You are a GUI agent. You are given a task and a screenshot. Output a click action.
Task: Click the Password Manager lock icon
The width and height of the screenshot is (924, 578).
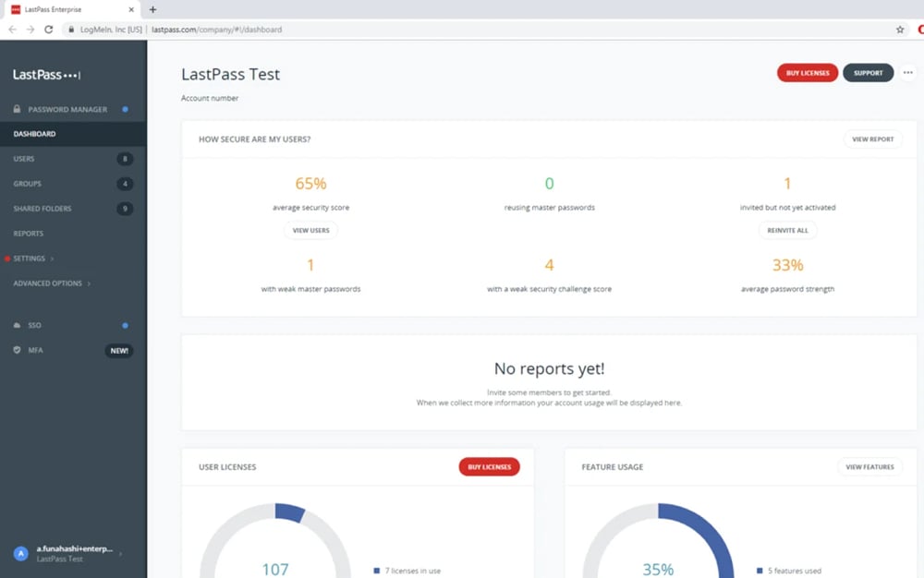coord(18,109)
